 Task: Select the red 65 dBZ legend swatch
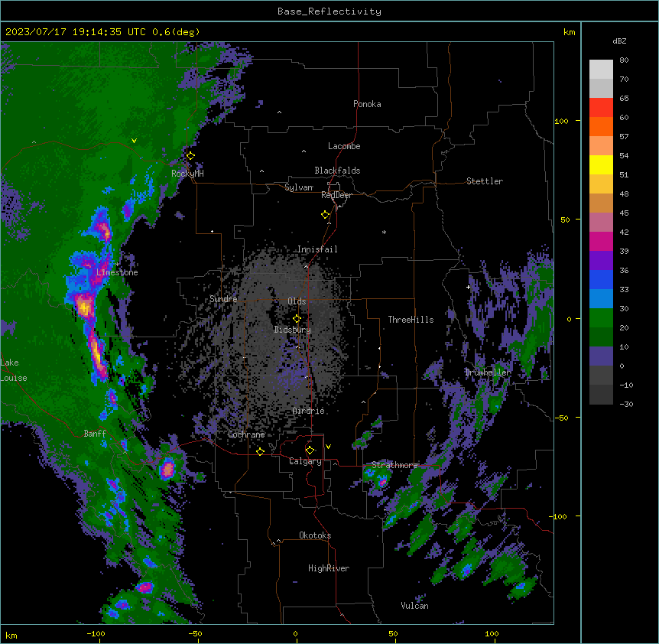pyautogui.click(x=601, y=107)
